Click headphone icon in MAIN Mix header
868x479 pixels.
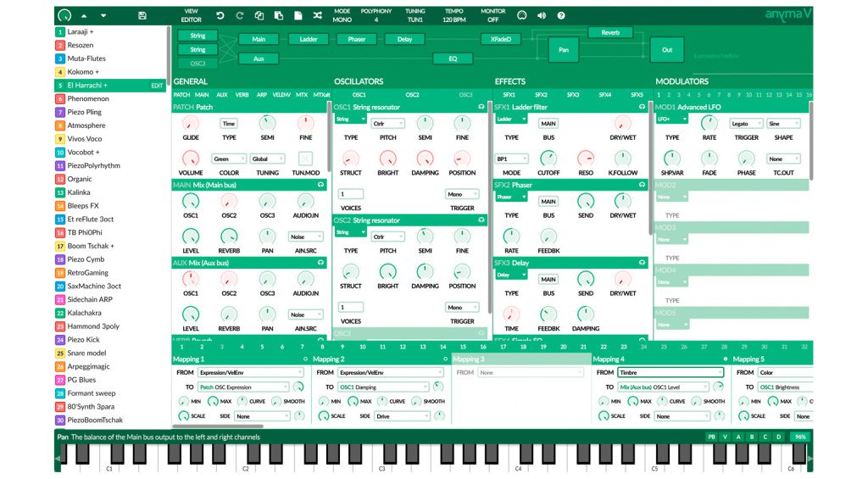pyautogui.click(x=320, y=185)
